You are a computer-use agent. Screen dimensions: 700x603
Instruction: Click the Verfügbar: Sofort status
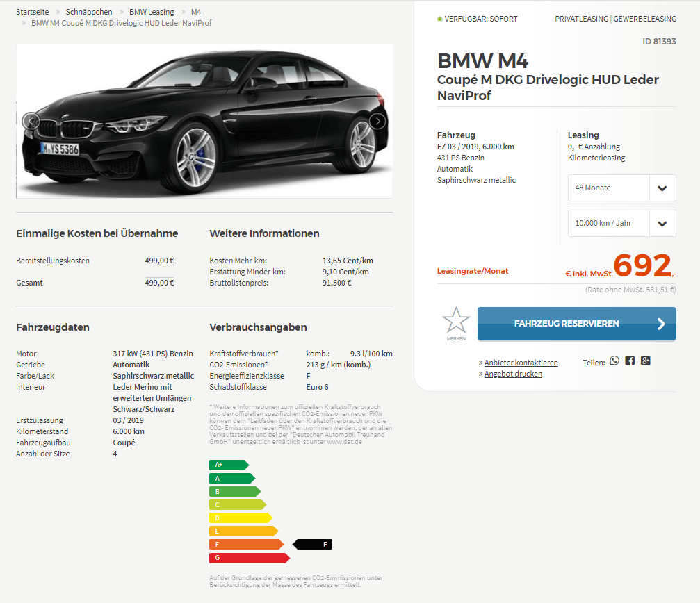pyautogui.click(x=478, y=19)
